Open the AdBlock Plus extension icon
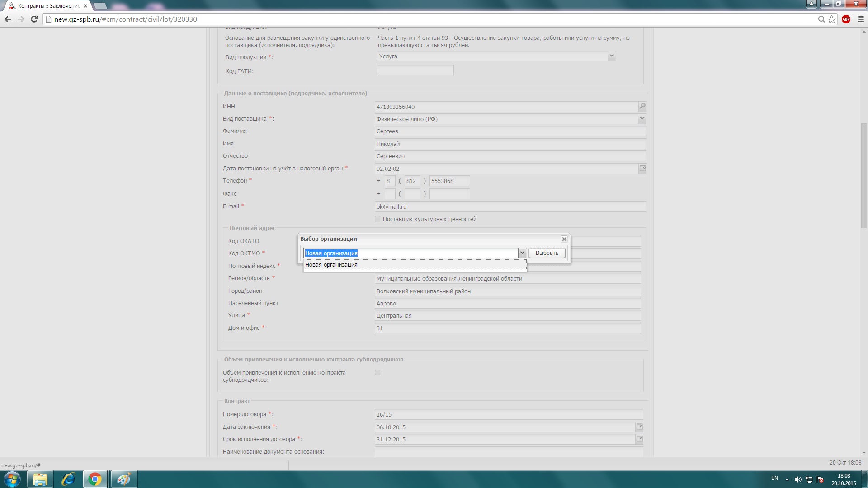 [x=846, y=19]
